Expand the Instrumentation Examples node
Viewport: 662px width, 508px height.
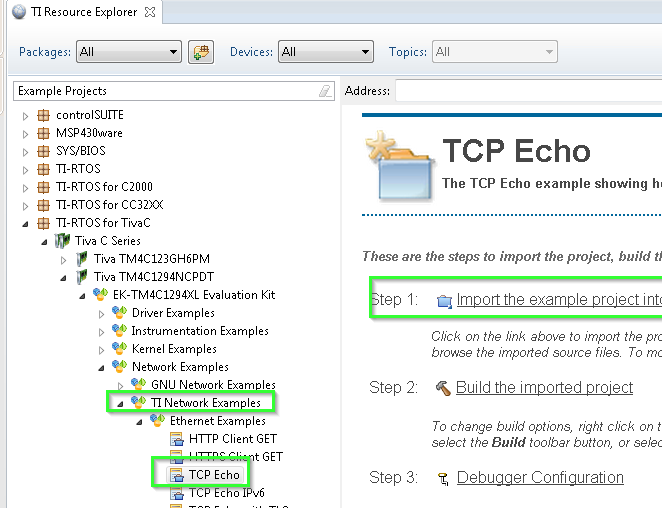pyautogui.click(x=101, y=332)
